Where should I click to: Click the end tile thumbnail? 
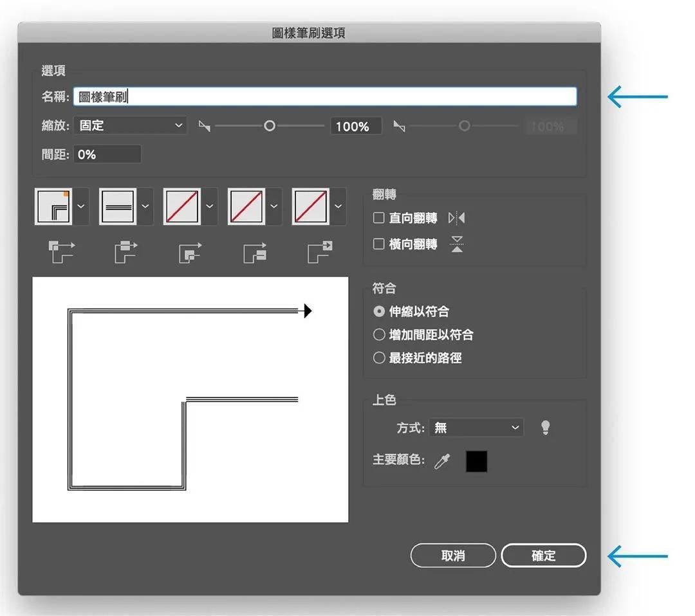pos(310,206)
